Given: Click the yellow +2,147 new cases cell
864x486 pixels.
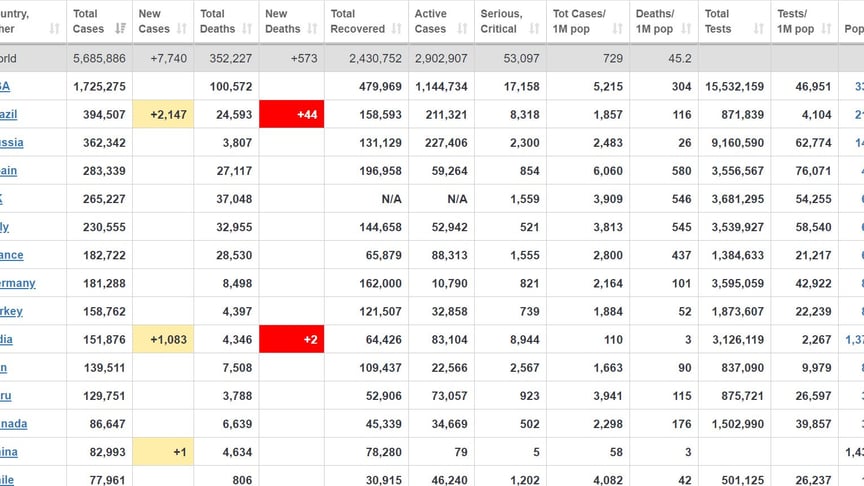Looking at the screenshot, I should pyautogui.click(x=163, y=115).
